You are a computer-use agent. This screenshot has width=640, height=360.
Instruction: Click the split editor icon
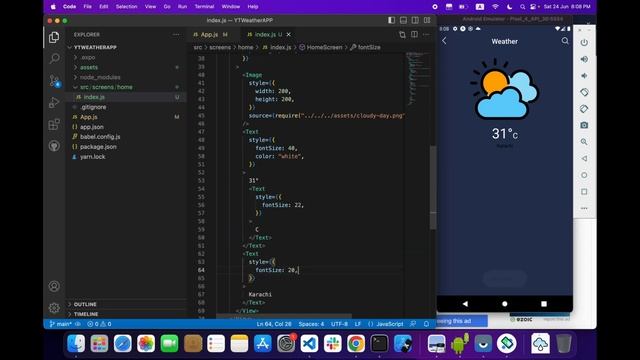[x=414, y=35]
